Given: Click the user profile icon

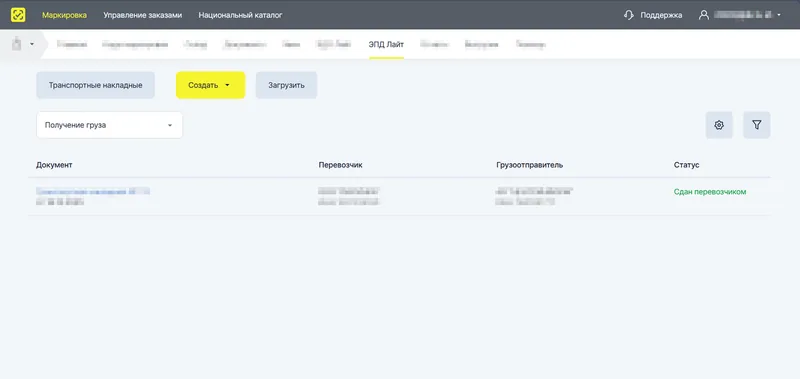Looking at the screenshot, I should pyautogui.click(x=704, y=15).
